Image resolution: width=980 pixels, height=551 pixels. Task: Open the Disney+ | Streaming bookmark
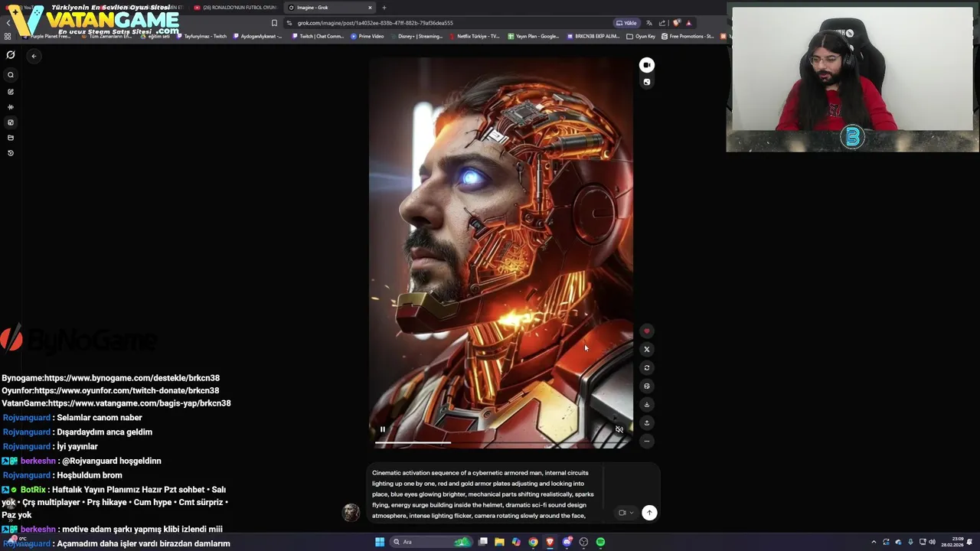[x=416, y=36]
